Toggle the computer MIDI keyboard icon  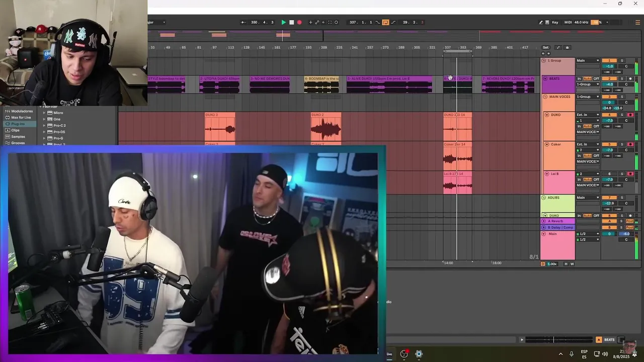(x=547, y=22)
